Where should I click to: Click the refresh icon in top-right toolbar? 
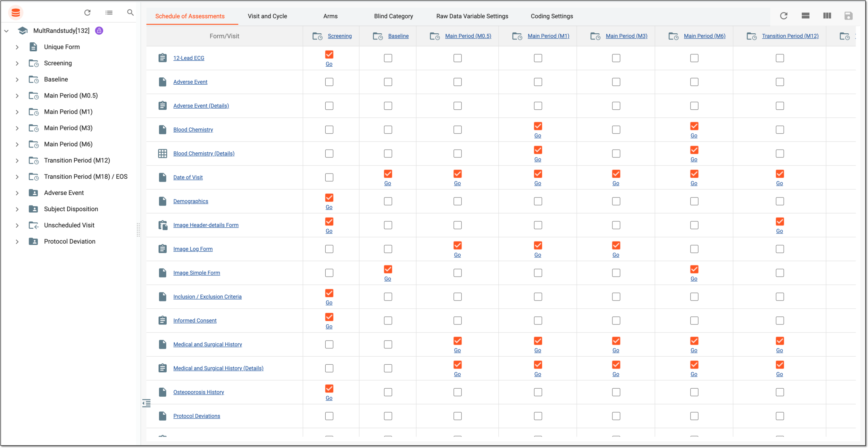tap(784, 16)
